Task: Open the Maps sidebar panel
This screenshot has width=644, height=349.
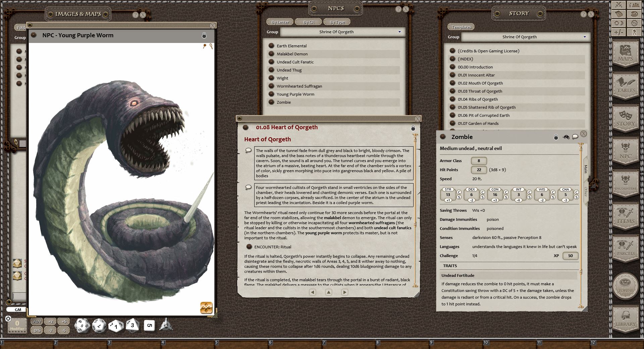Action: pos(625,54)
